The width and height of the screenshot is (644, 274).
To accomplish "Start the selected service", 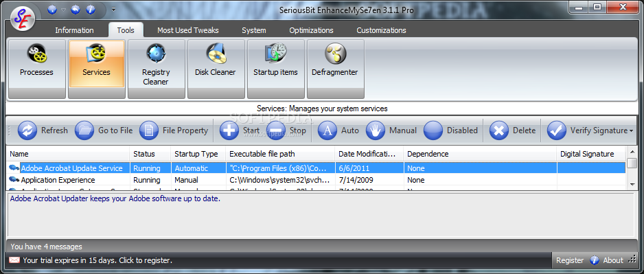I will (x=240, y=130).
